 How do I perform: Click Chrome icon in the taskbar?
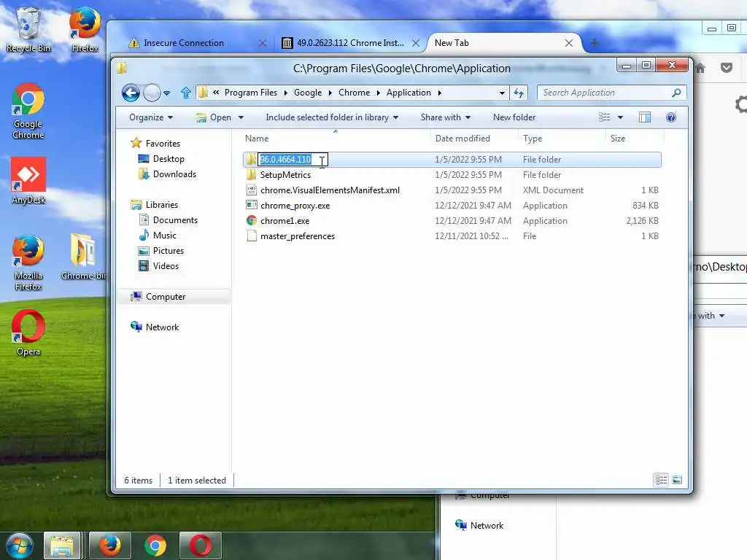click(155, 545)
